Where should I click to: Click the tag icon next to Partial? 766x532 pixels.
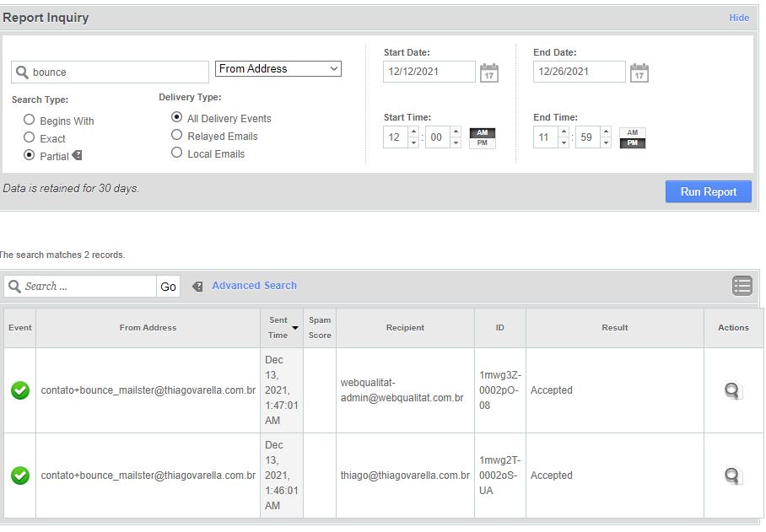point(77,155)
